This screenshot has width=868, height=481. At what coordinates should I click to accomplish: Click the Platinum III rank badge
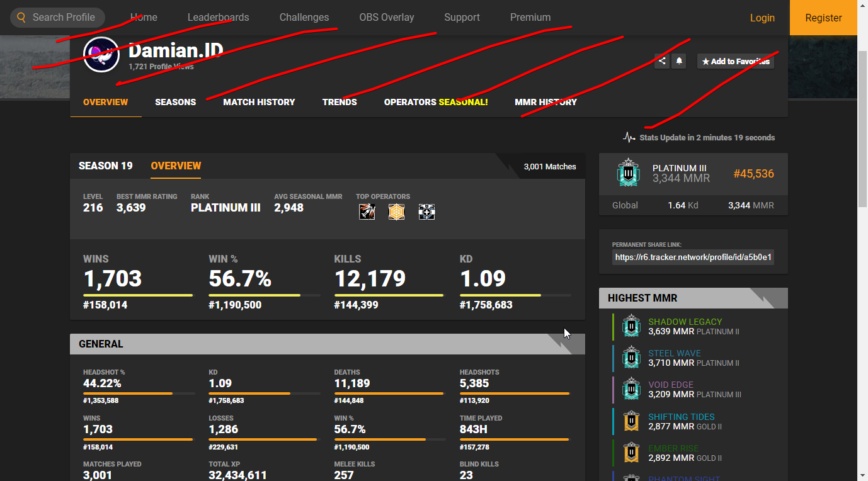pyautogui.click(x=628, y=173)
